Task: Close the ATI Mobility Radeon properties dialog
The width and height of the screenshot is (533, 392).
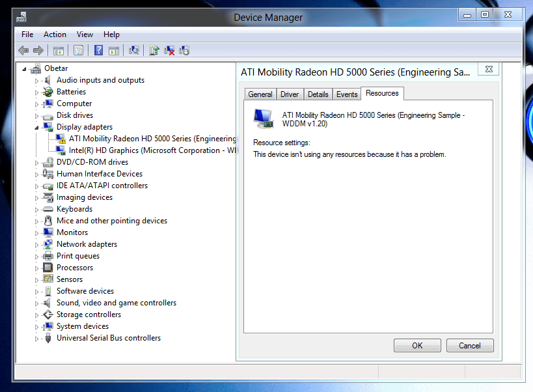Action: (489, 69)
